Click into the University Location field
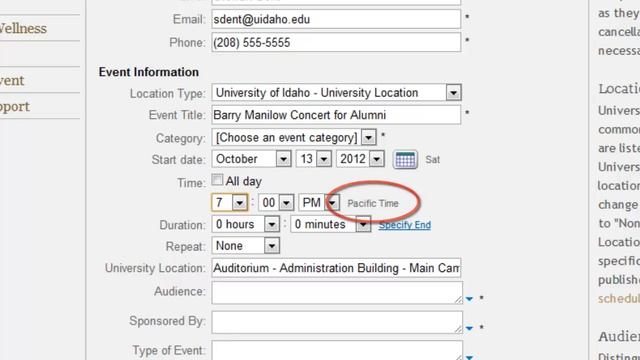640x360 pixels. point(336,268)
